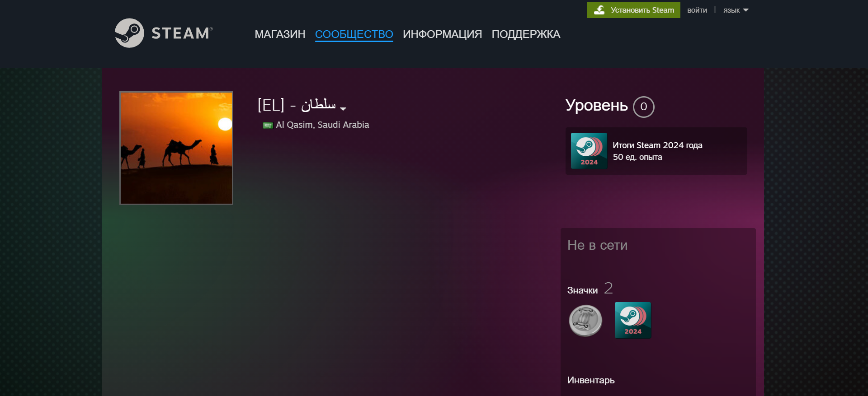Click the camel sunset profile avatar
The width and height of the screenshot is (868, 396).
coord(176,148)
